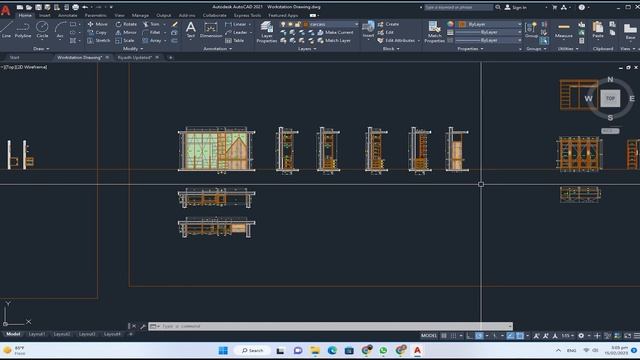Click Match Properties icon
This screenshot has width=640, height=360.
click(x=434, y=32)
